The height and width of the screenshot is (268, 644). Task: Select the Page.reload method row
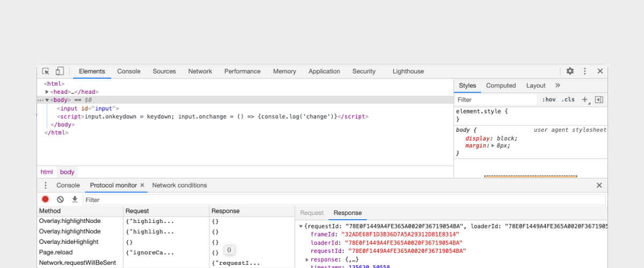point(166,252)
